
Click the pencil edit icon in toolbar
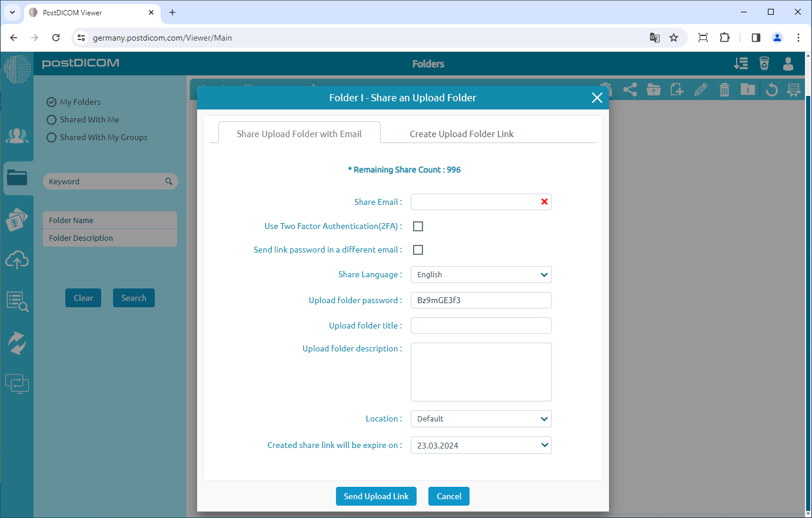click(701, 90)
